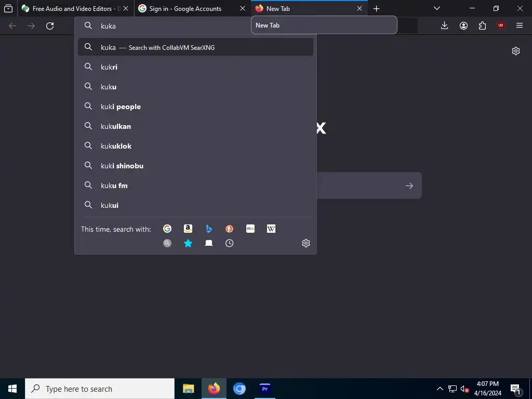Search history via the clock icon
The image size is (532, 399).
[229, 243]
